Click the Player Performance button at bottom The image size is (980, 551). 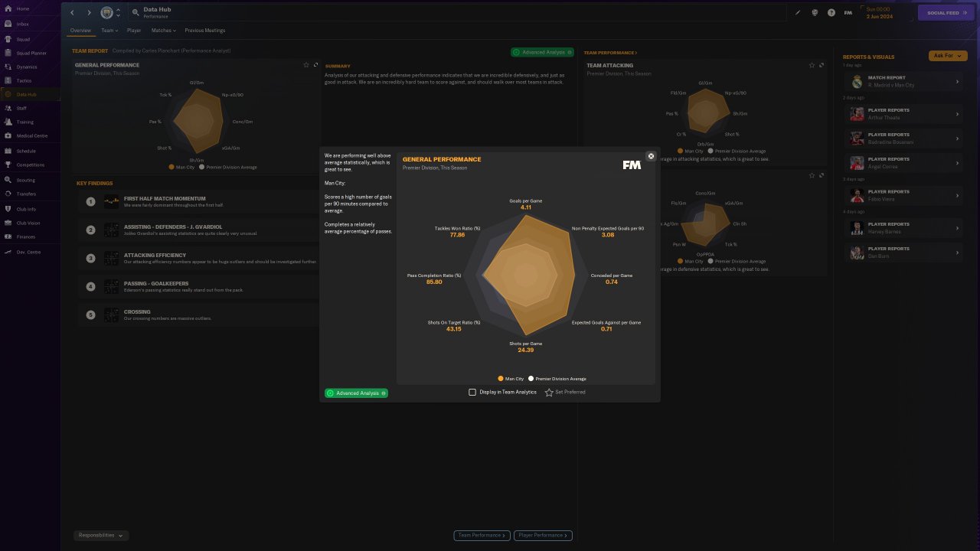click(543, 536)
